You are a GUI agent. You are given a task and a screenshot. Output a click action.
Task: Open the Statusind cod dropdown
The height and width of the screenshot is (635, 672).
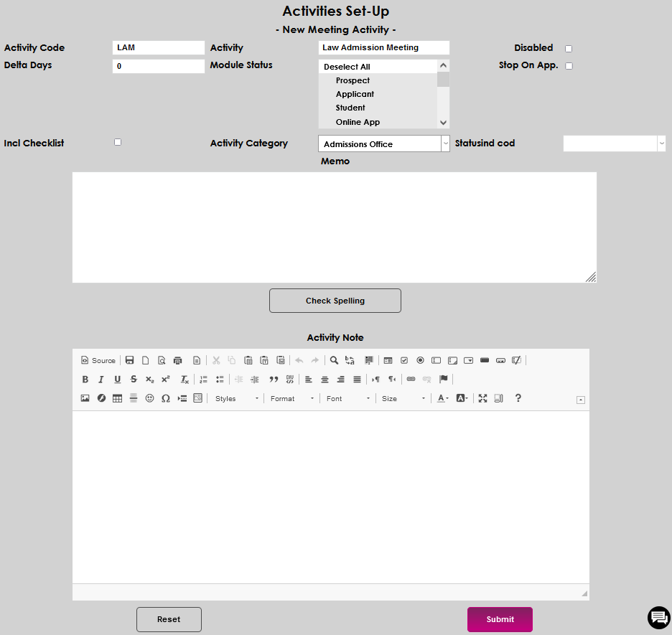[614, 144]
